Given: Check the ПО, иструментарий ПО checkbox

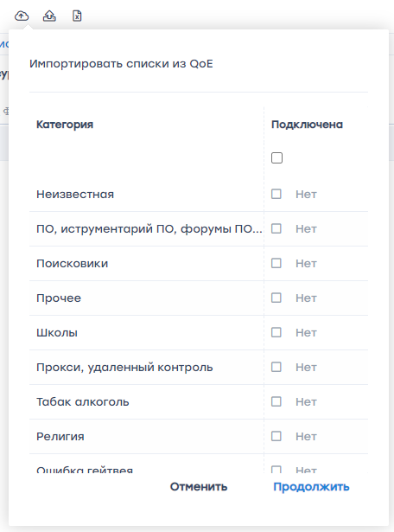Looking at the screenshot, I should click(x=276, y=228).
